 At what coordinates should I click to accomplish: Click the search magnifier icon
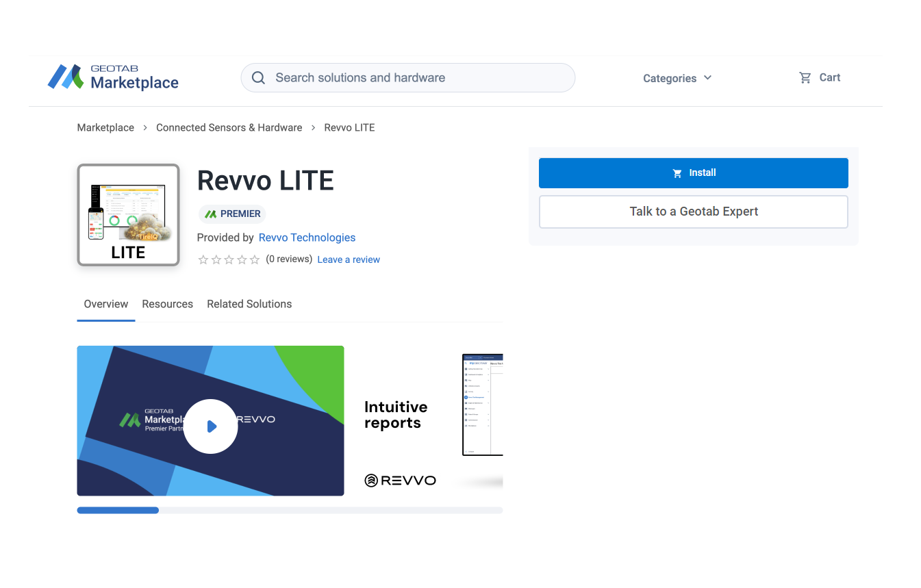[258, 78]
